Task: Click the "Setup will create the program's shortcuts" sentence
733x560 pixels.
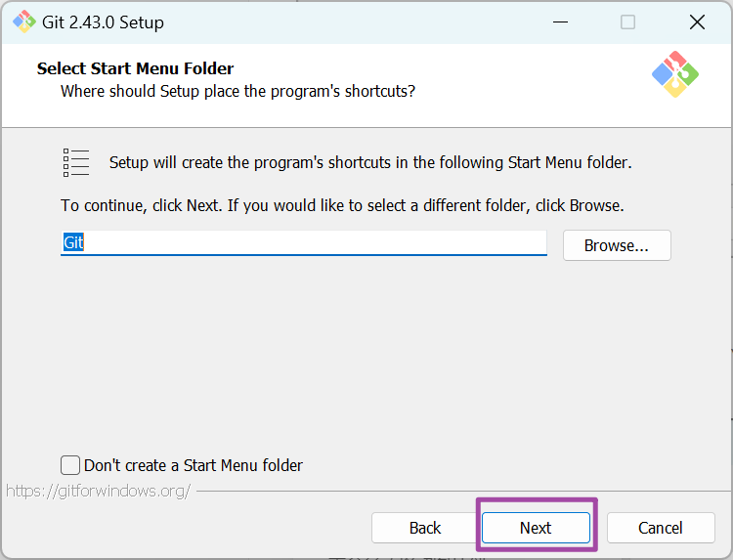Action: [370, 162]
